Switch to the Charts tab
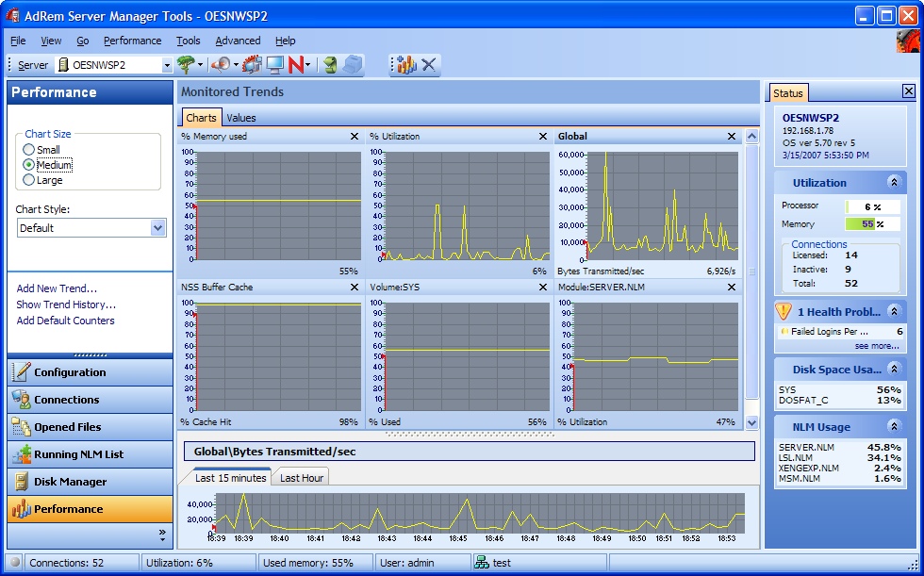 [201, 117]
